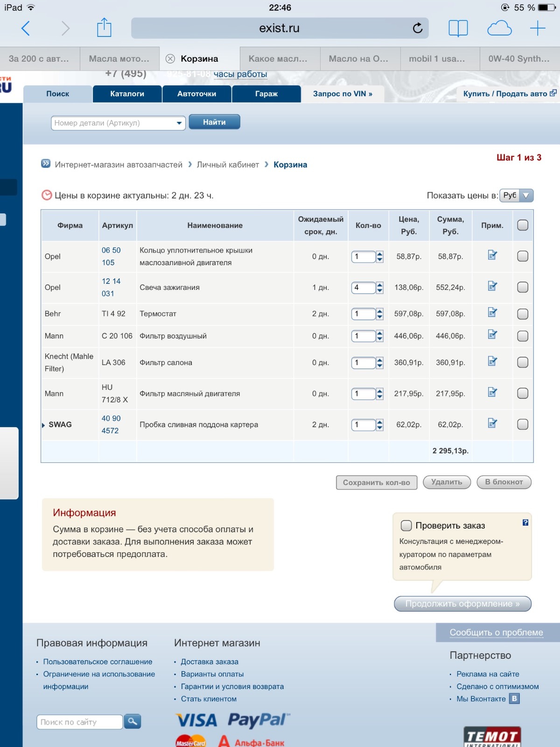Screen dimensions: 560x747
Task: Open the Каталоги tab
Action: [127, 94]
